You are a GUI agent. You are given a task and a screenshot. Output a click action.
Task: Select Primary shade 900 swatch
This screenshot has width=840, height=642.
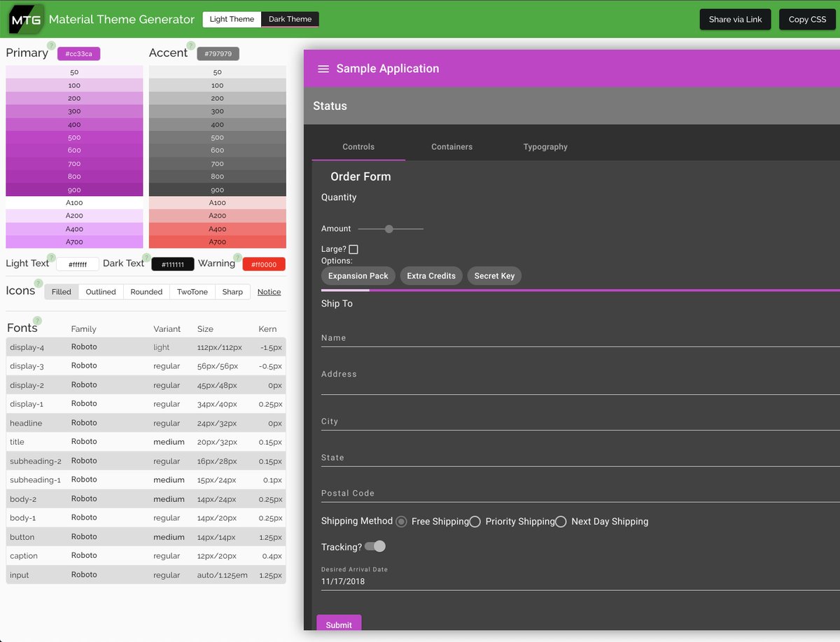(74, 190)
